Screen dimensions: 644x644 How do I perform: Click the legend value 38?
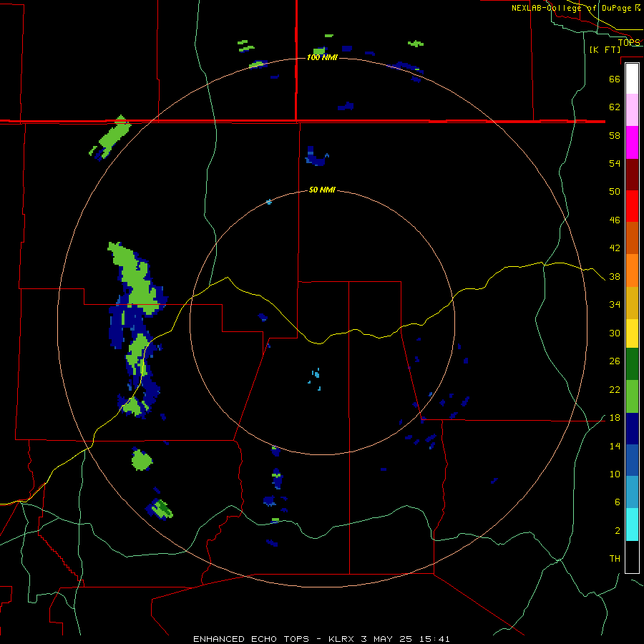point(615,277)
